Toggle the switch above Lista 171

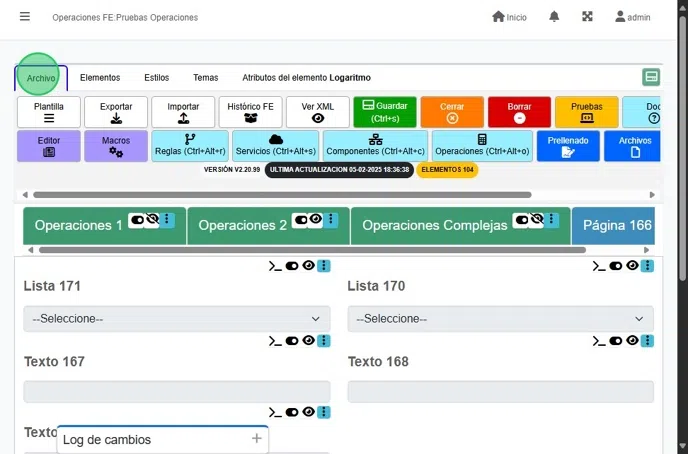[x=292, y=266]
